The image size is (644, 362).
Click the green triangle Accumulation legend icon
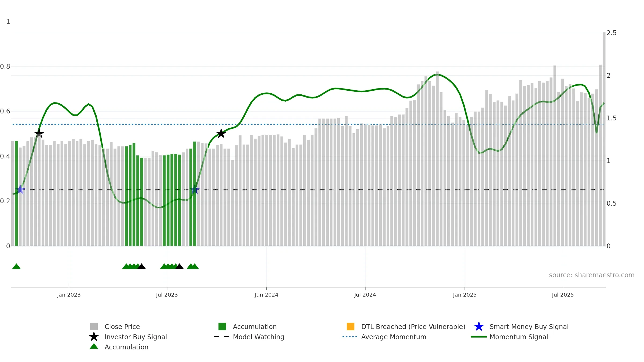click(94, 346)
